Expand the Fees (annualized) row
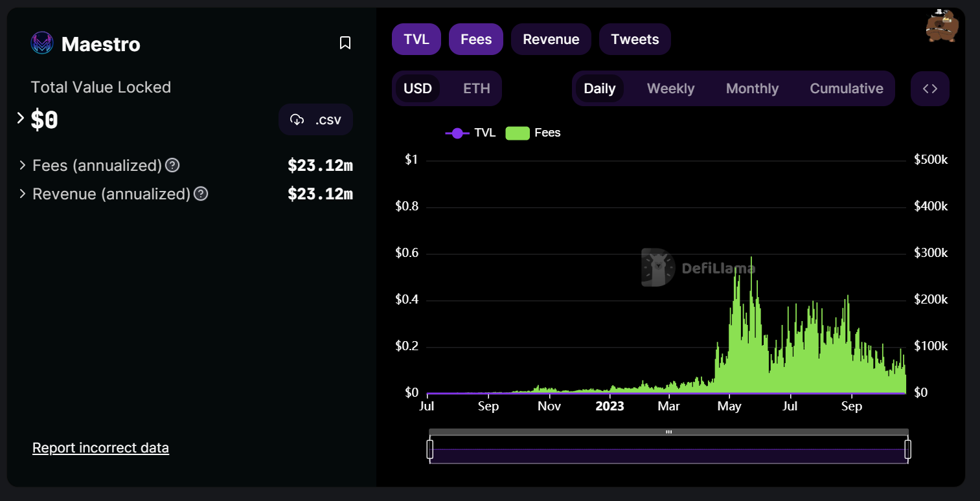This screenshot has height=501, width=980. coord(23,166)
